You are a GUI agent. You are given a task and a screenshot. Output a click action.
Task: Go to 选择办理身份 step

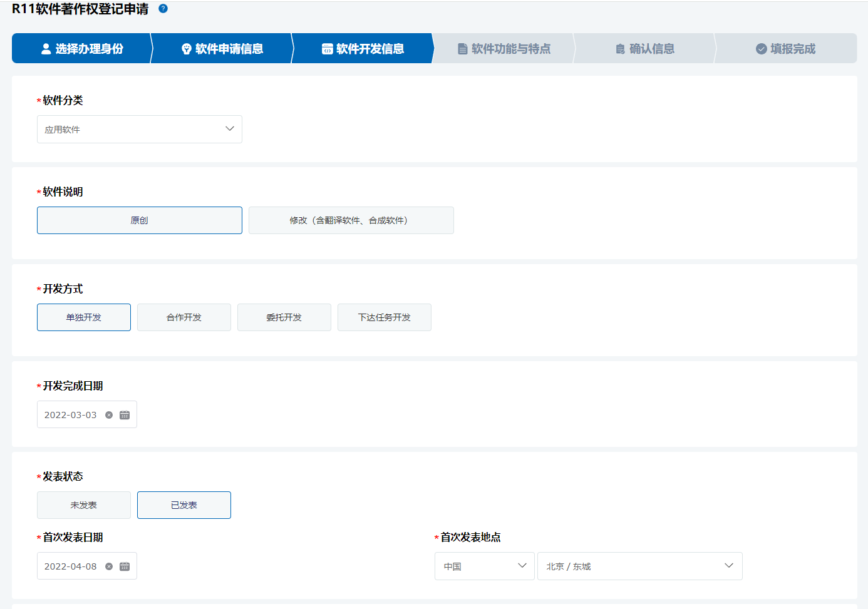pyautogui.click(x=82, y=49)
